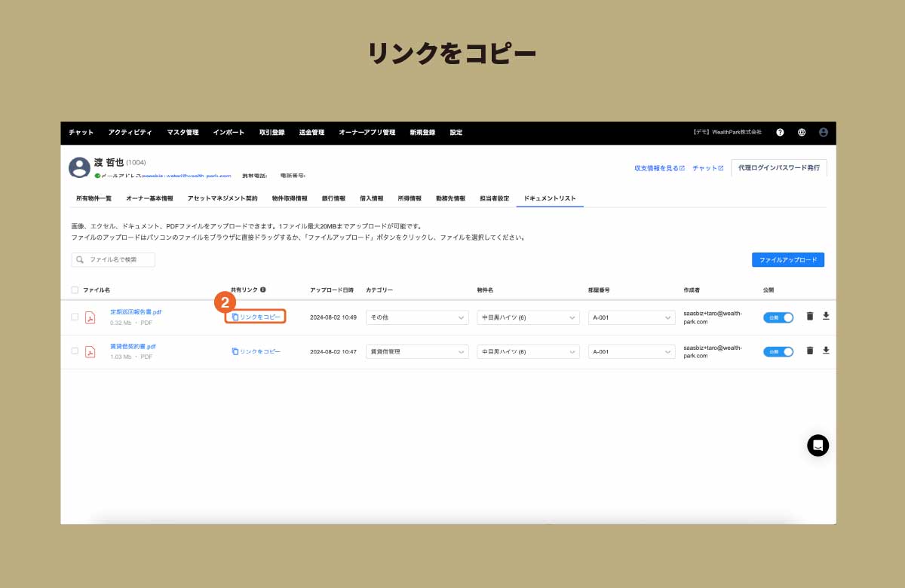The height and width of the screenshot is (588, 905).
Task: Click the ファイル名で検索 search field
Action: [x=113, y=259]
